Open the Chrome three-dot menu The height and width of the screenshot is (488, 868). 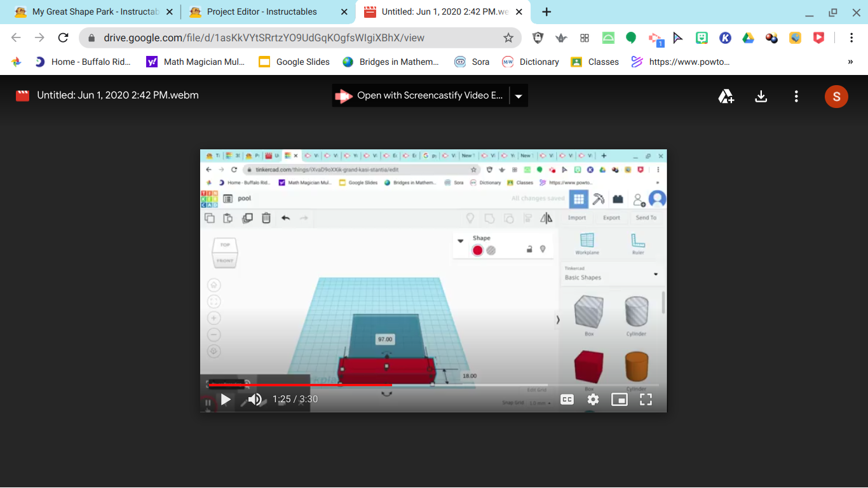[851, 37]
